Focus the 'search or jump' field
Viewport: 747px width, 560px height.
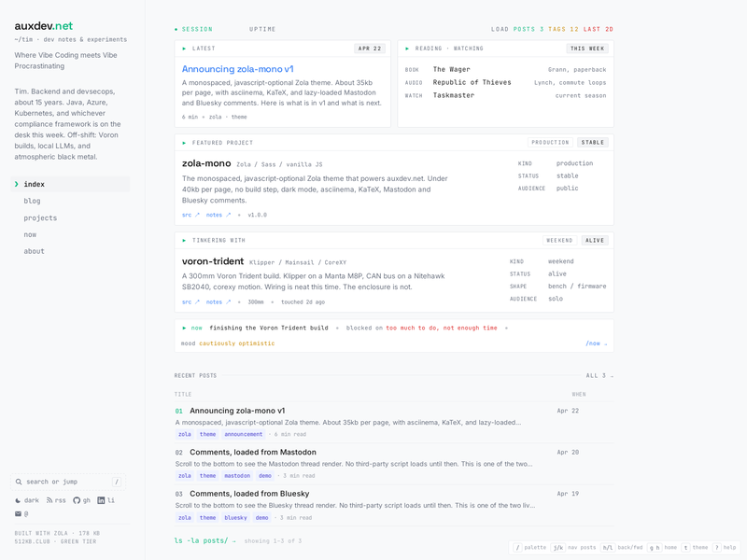(68, 482)
